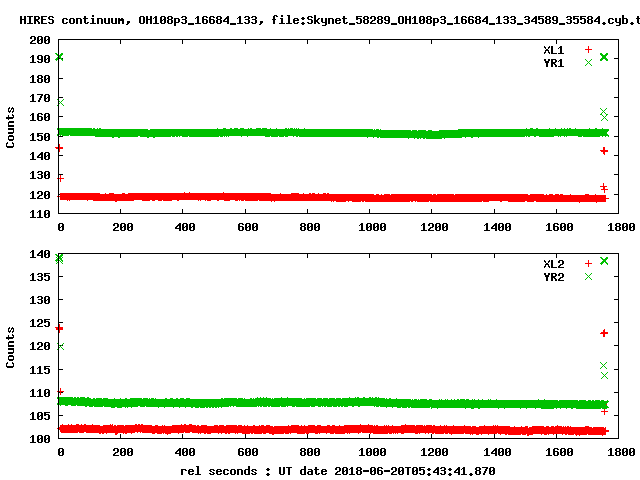This screenshot has width=640, height=480.
Task: Select the XL1 legend label
Action: (553, 50)
